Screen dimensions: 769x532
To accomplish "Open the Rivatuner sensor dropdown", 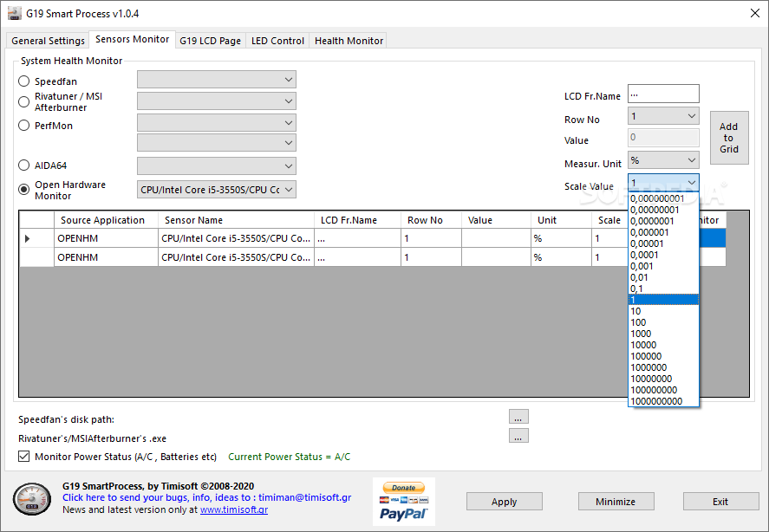I will pyautogui.click(x=216, y=101).
